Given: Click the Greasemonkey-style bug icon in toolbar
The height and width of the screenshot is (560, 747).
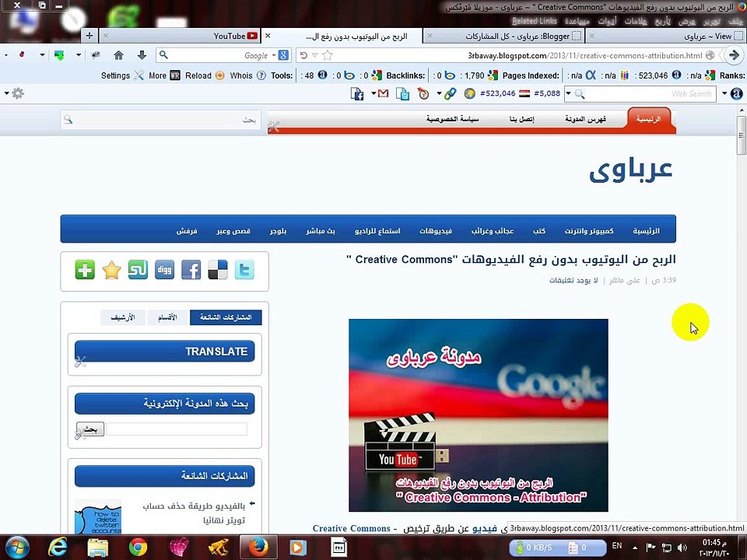Looking at the screenshot, I should click(x=96, y=55).
